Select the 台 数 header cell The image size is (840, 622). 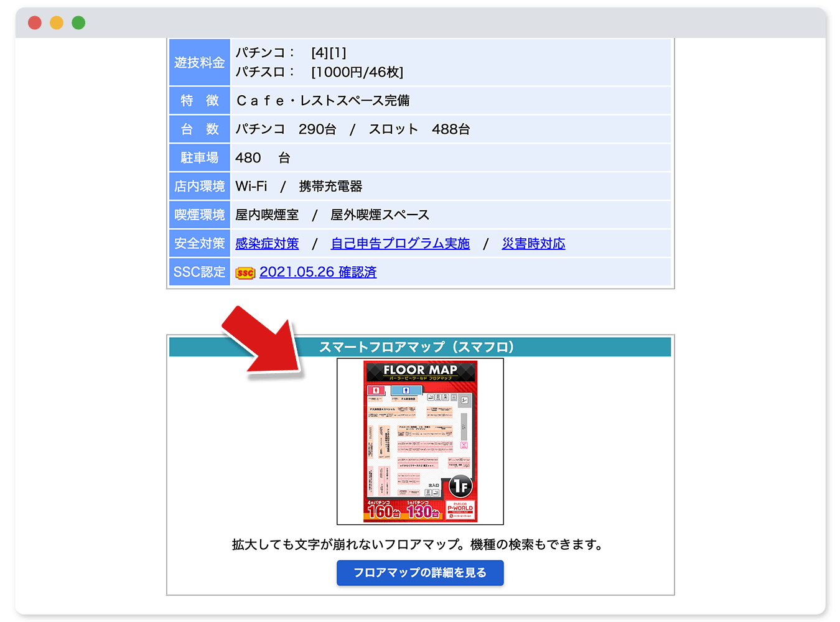tap(200, 129)
